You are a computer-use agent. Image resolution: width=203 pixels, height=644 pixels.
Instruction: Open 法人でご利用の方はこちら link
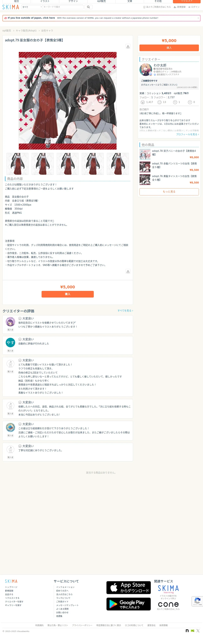coord(157,7)
